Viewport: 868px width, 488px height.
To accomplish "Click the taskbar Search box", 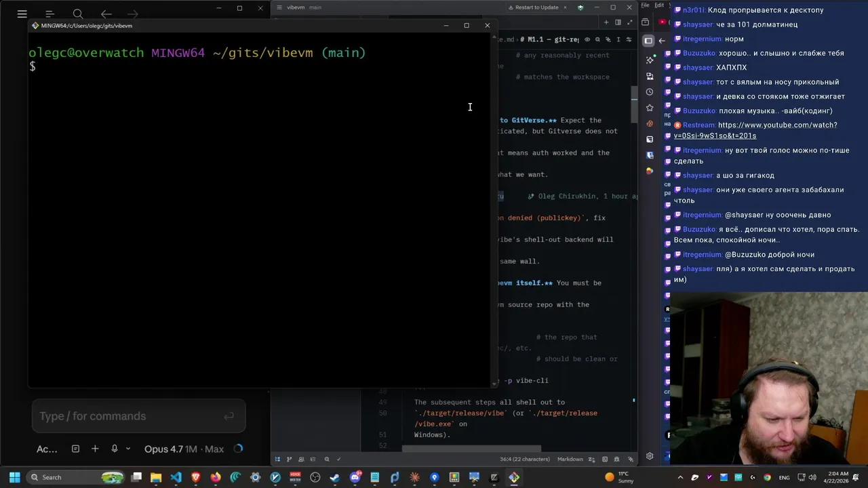I will point(75,477).
